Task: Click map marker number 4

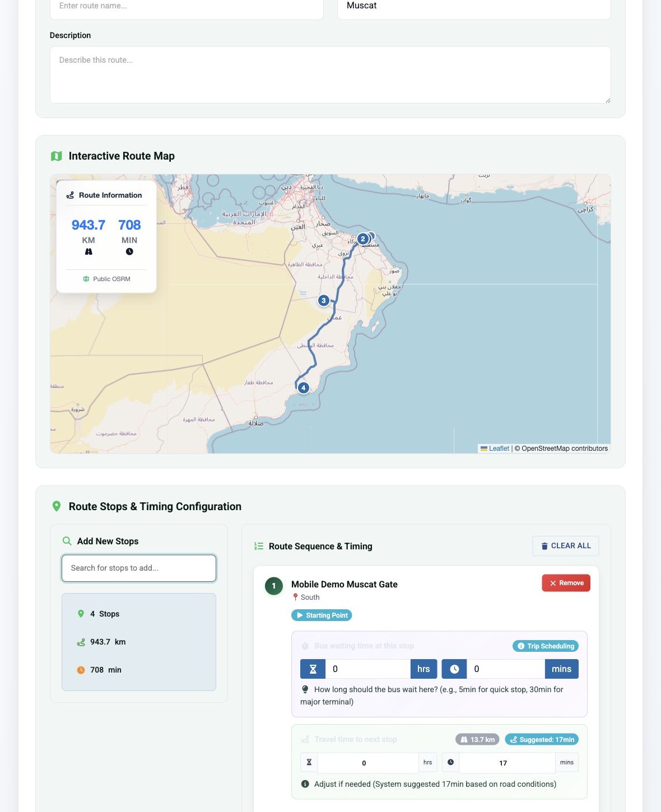Action: click(x=303, y=388)
